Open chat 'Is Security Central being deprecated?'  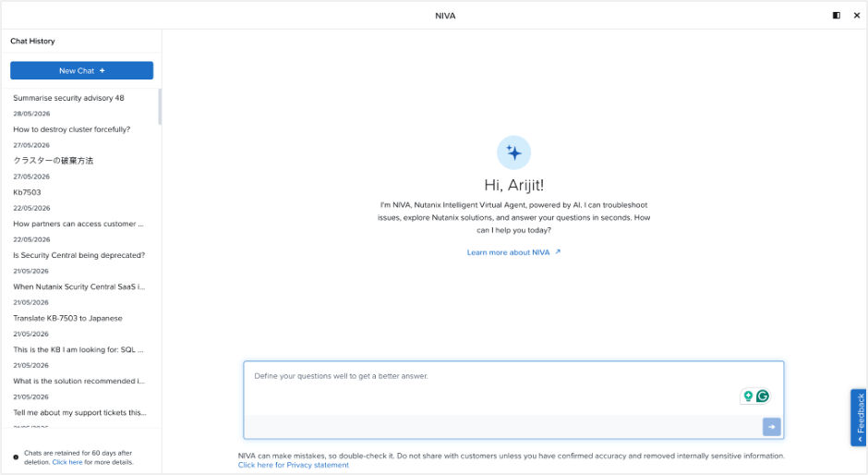pos(79,255)
